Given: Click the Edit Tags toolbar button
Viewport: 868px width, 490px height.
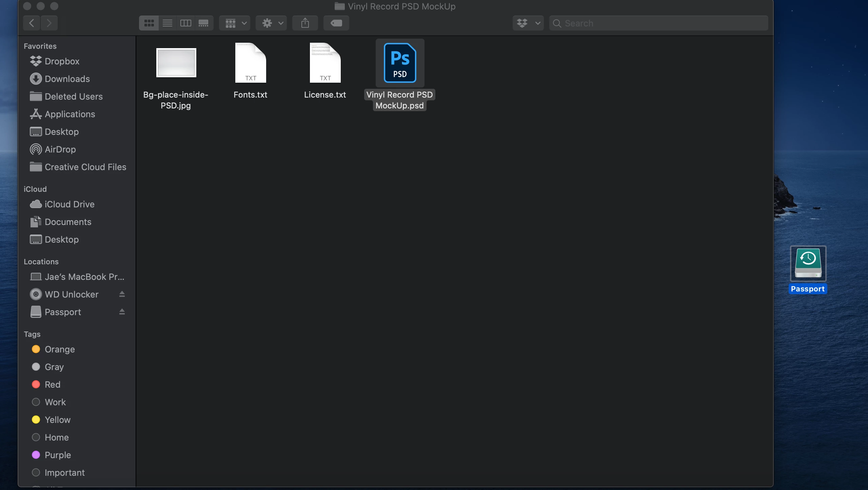Looking at the screenshot, I should point(336,23).
